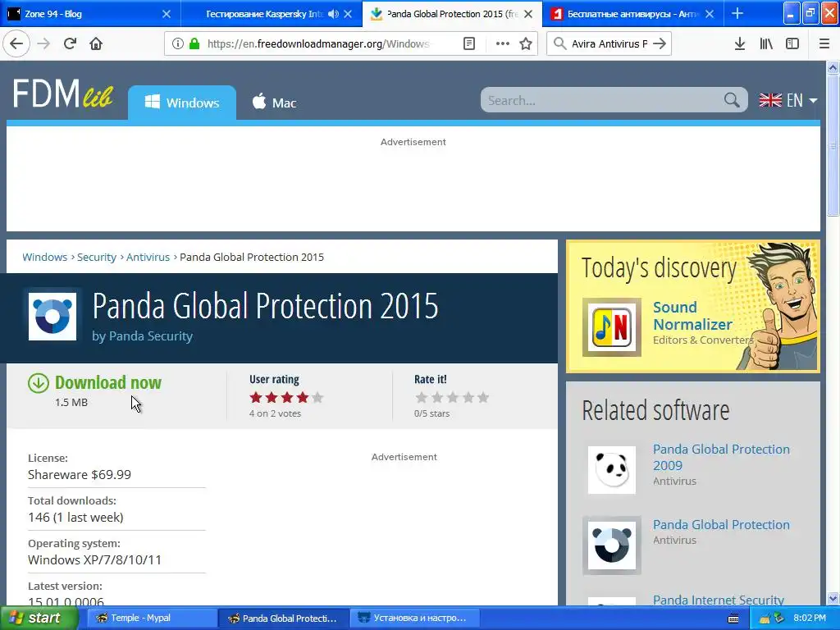The height and width of the screenshot is (630, 840).
Task: Select the Windows XP/7/8/10/11 text
Action: click(x=94, y=559)
